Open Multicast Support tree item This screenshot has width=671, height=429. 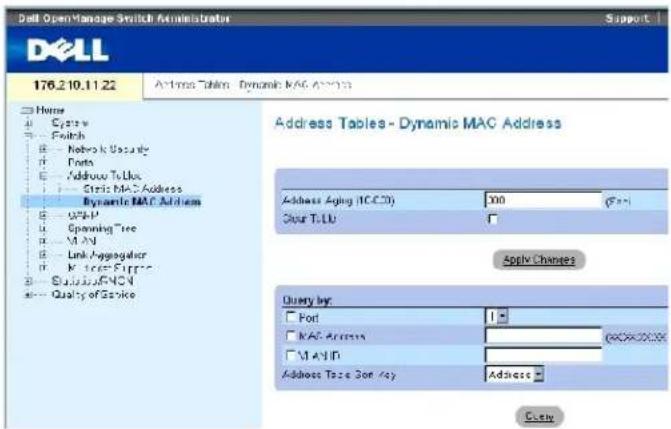(x=110, y=268)
